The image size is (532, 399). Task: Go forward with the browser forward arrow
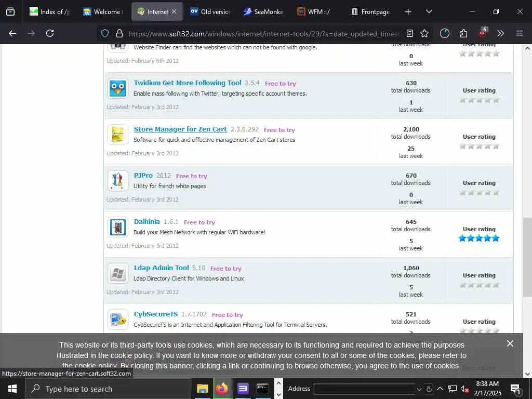click(x=31, y=33)
